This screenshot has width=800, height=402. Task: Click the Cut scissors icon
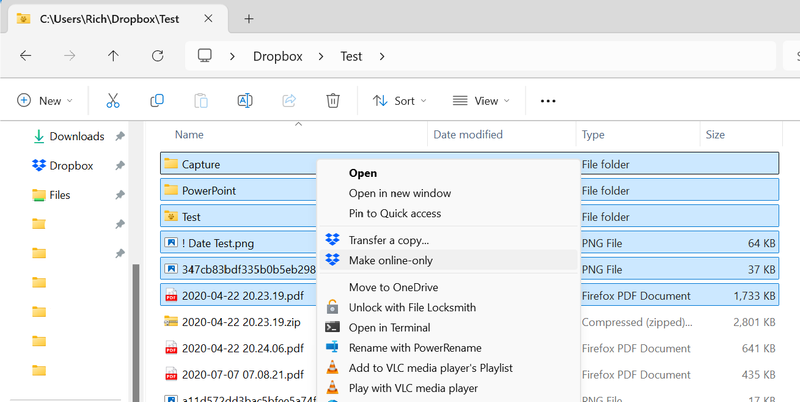[x=112, y=101]
